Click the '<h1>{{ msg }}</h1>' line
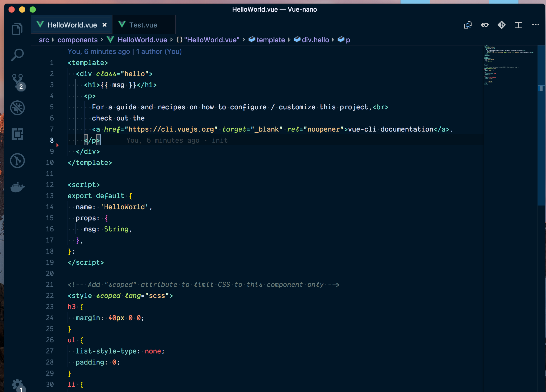This screenshot has width=546, height=392. click(120, 85)
